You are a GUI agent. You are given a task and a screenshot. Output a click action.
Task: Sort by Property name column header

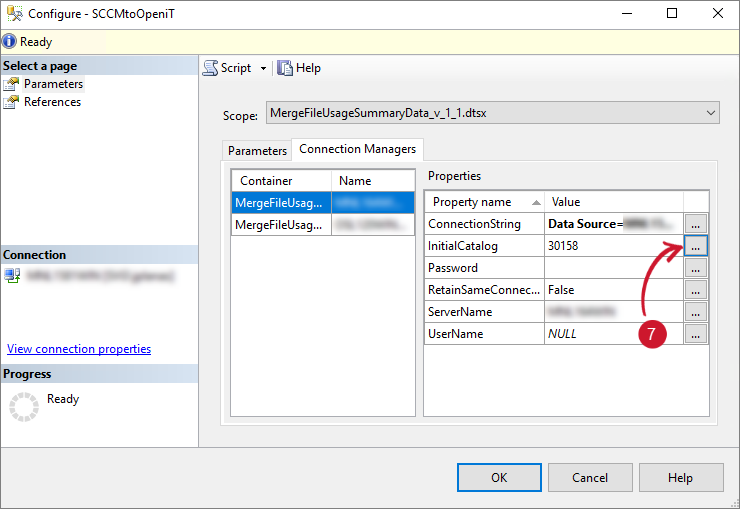click(484, 202)
